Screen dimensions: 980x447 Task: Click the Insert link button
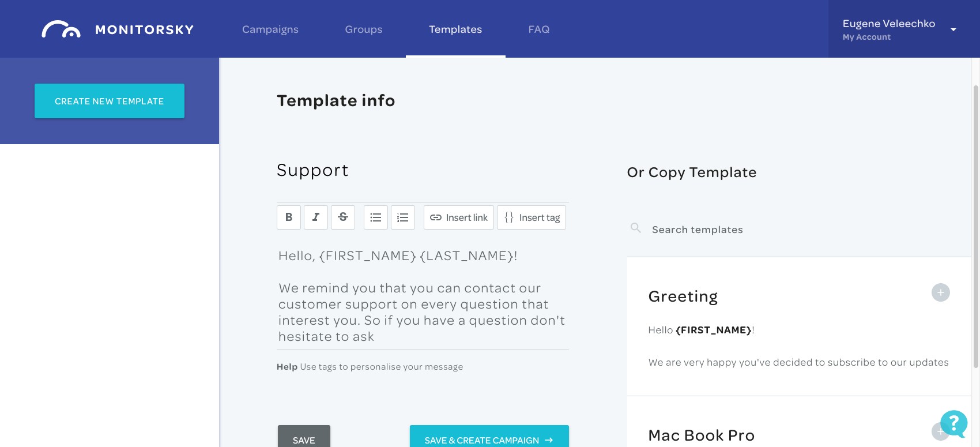click(459, 217)
